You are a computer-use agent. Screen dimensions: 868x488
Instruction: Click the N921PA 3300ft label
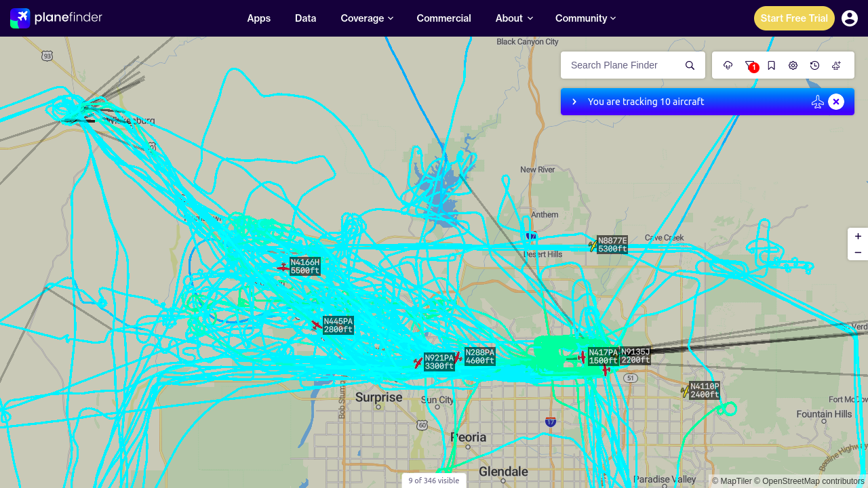439,362
